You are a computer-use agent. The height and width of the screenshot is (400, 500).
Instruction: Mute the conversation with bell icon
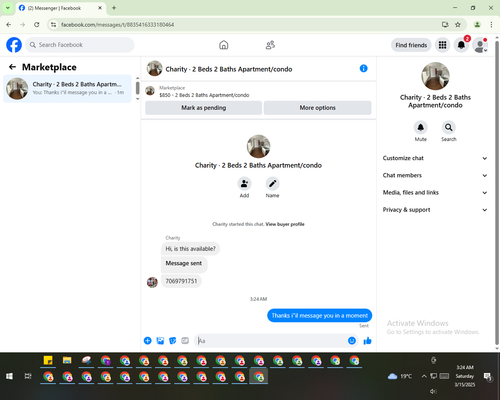(421, 127)
